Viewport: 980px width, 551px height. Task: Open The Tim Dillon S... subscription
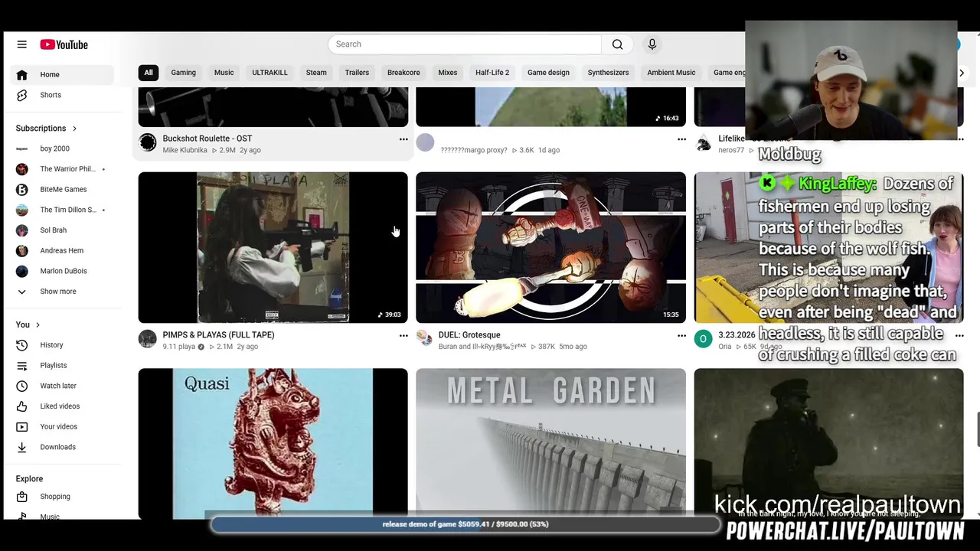click(61, 210)
